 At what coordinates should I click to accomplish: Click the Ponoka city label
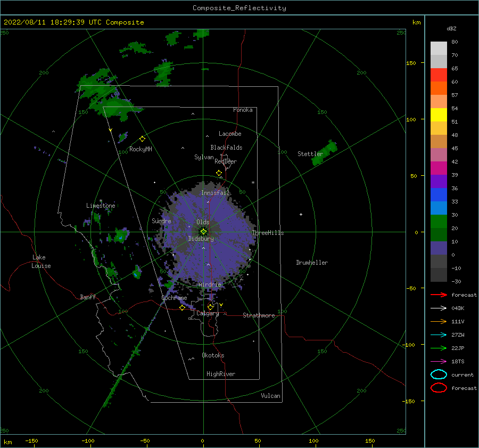[x=243, y=110]
